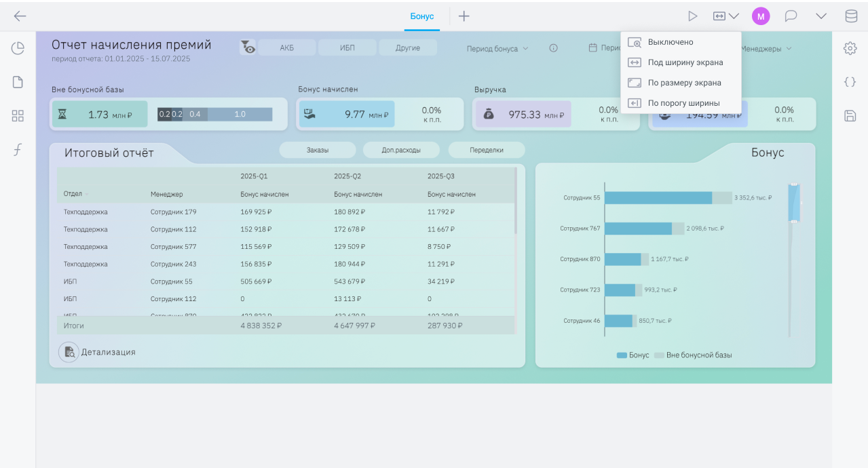
Task: Open the Детализация button
Action: click(97, 352)
